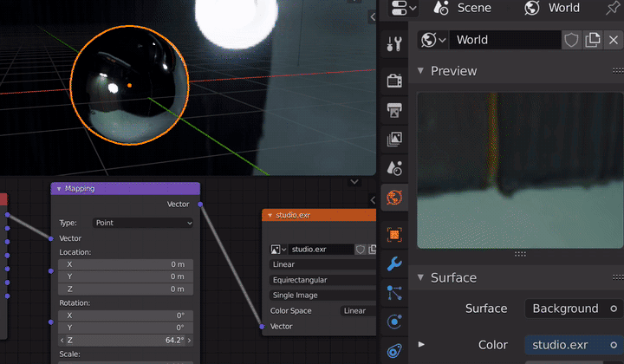Toggle the viewport sidebar arrow at top edge
The width and height of the screenshot is (624, 364).
[x=373, y=16]
